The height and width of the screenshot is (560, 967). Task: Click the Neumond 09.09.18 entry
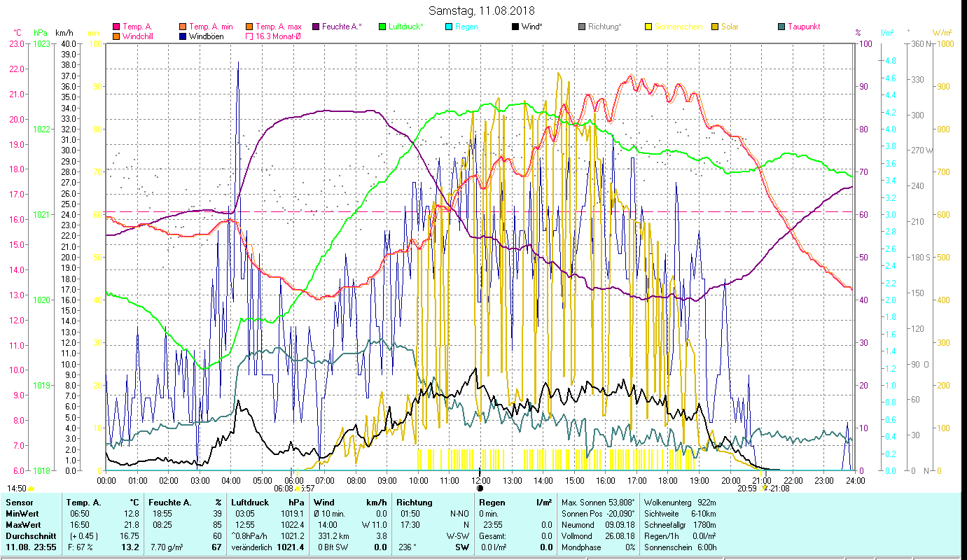(x=597, y=525)
